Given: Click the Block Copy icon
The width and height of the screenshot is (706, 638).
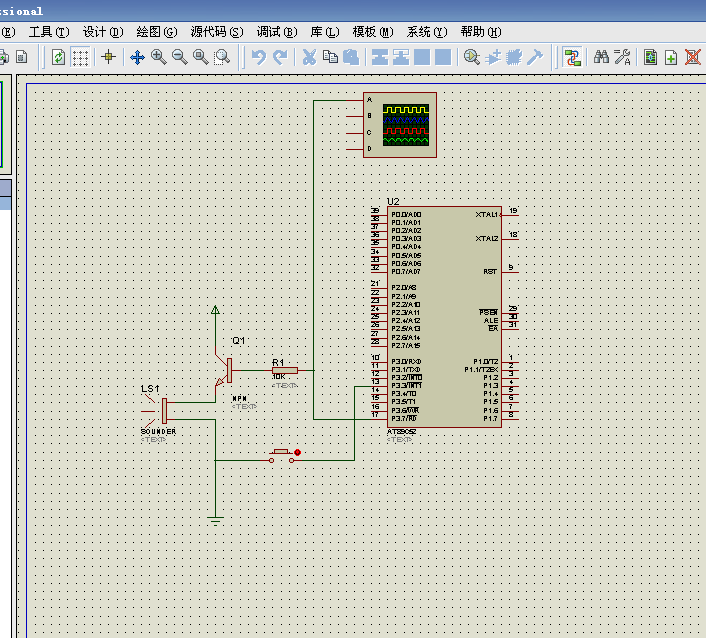Looking at the screenshot, I should coord(380,57).
